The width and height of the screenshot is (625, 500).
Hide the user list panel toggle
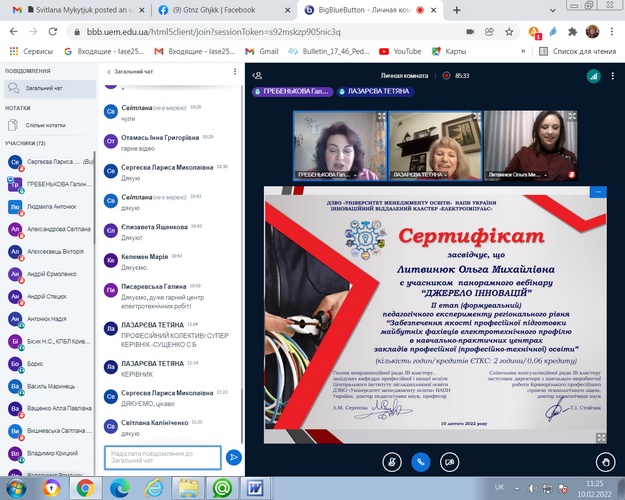[257, 75]
